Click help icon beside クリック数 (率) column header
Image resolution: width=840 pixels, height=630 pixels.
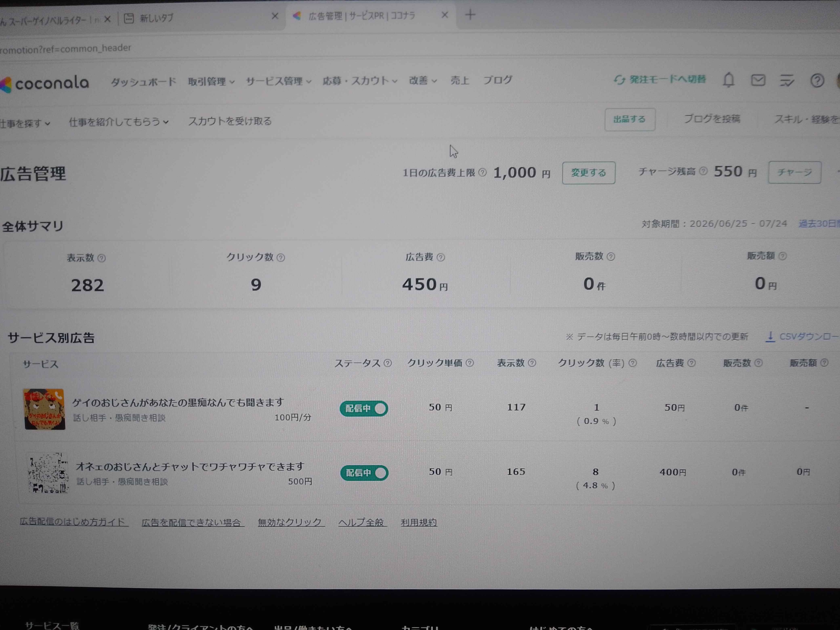click(632, 363)
